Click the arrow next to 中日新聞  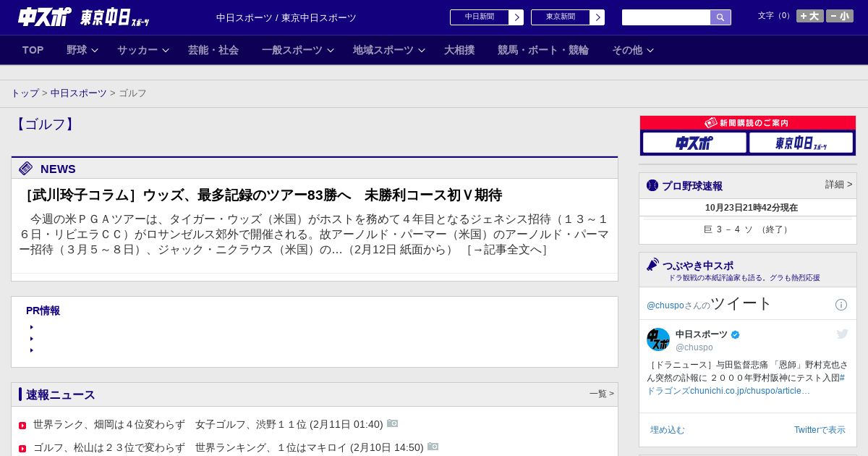click(516, 17)
